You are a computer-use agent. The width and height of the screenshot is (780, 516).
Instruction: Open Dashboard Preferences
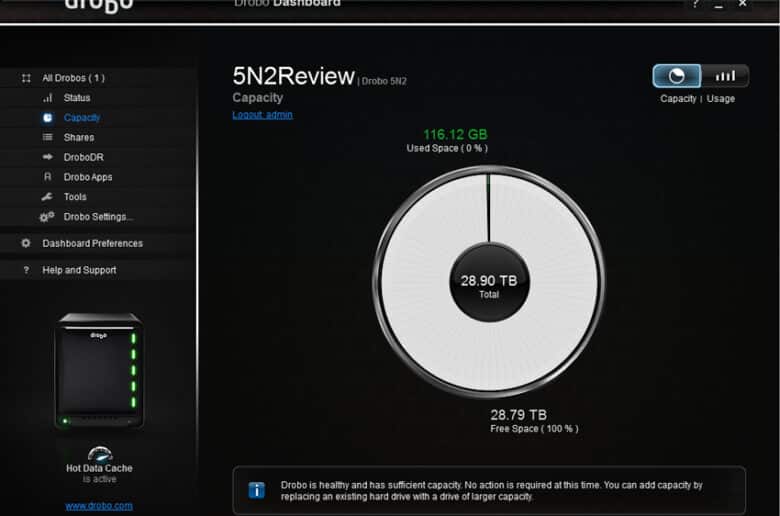click(93, 243)
